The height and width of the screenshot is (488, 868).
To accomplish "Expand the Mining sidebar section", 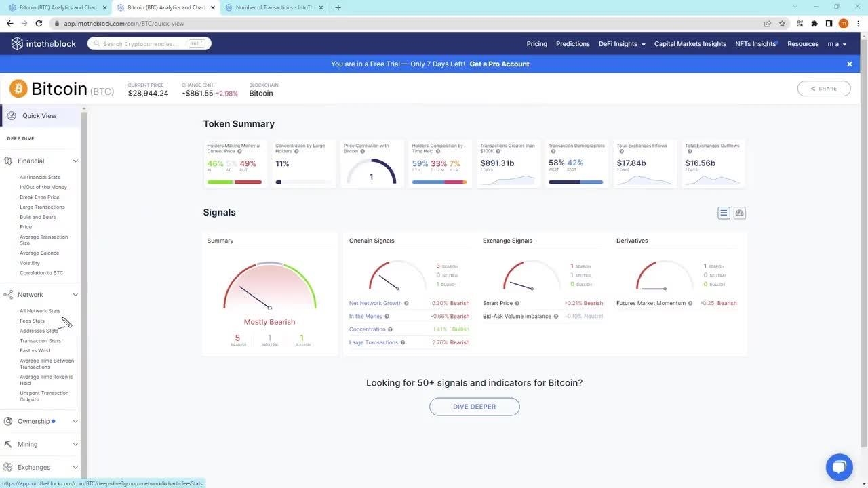I will (x=75, y=445).
